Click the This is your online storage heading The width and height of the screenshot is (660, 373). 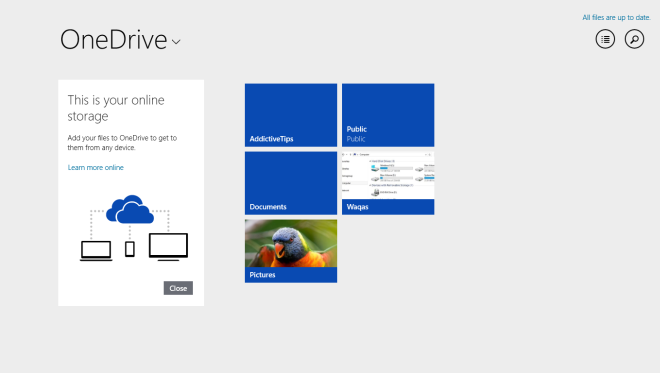pos(116,108)
